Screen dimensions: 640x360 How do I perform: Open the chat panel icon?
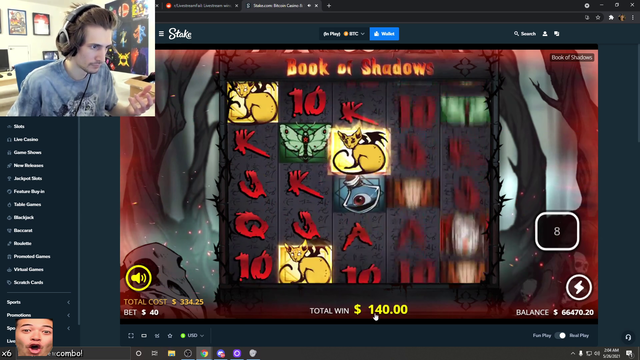point(557,34)
